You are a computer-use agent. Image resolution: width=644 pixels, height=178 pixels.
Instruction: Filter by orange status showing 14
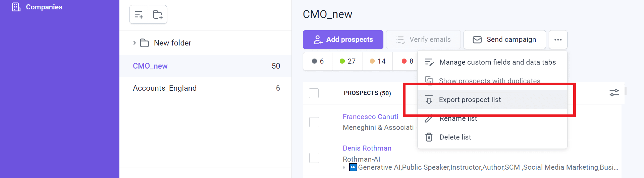(377, 61)
